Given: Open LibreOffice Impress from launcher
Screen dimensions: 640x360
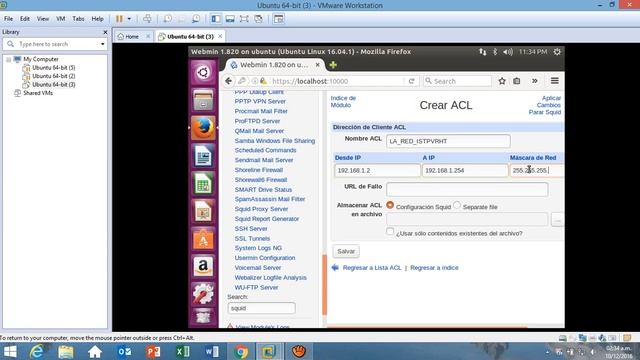Looking at the screenshot, I should (203, 211).
